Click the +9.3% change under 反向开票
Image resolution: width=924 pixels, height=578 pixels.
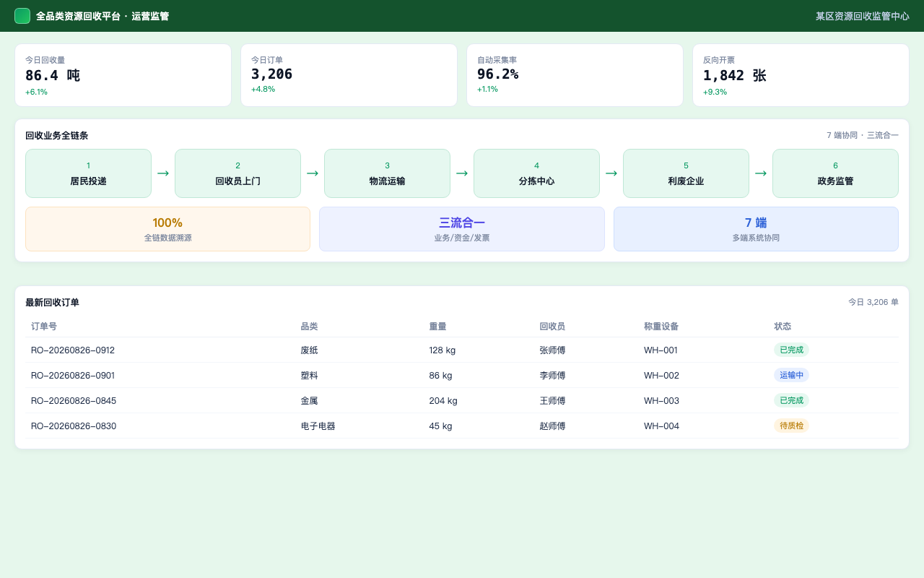click(x=715, y=92)
